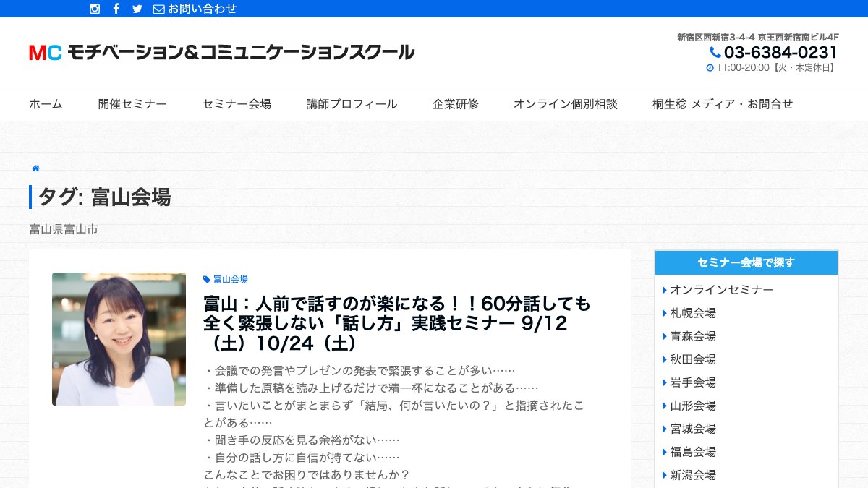Click the タグ: 富山会場 page heading
868x488 pixels.
(x=104, y=197)
